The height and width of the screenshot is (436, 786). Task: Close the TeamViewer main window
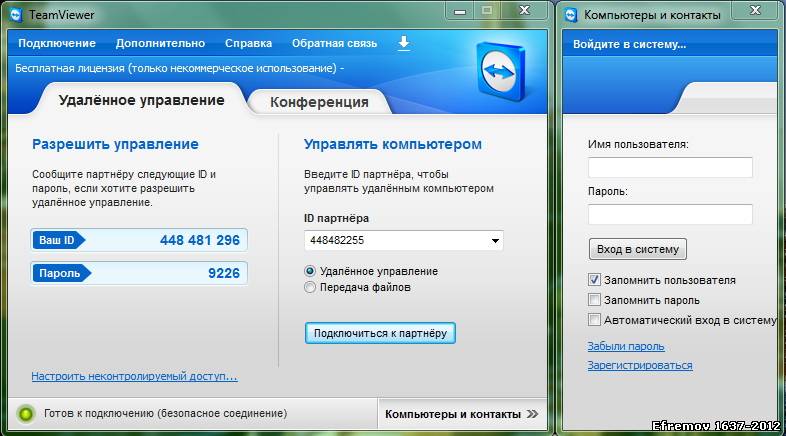coord(524,11)
